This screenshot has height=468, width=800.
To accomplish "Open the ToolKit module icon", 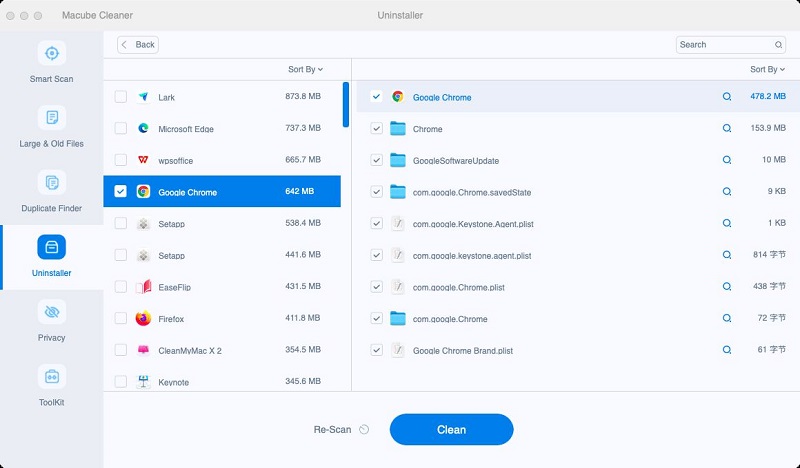I will click(52, 377).
